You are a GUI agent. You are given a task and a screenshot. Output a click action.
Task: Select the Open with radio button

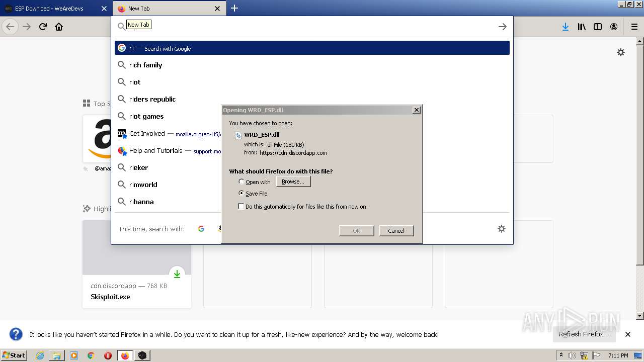coord(242,182)
